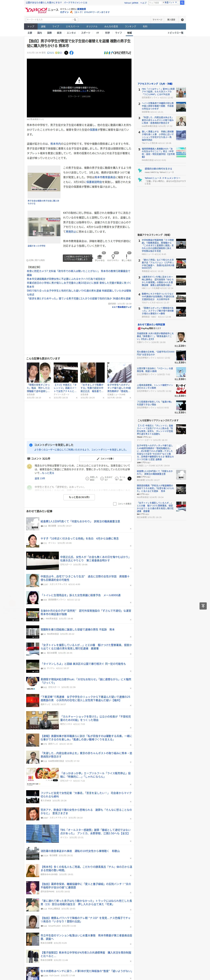Select the 速報 tab

[43, 27]
